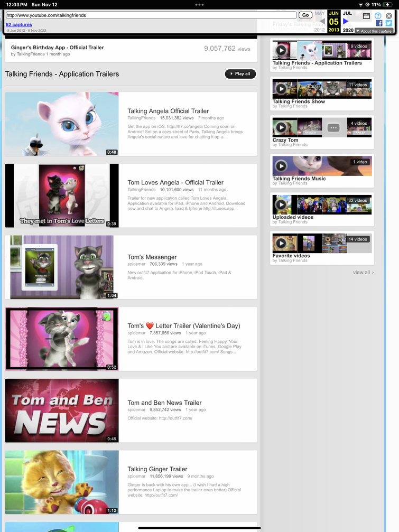Open the Wayback Machine help icon
Viewport: 399px width, 532px height.
tap(378, 16)
